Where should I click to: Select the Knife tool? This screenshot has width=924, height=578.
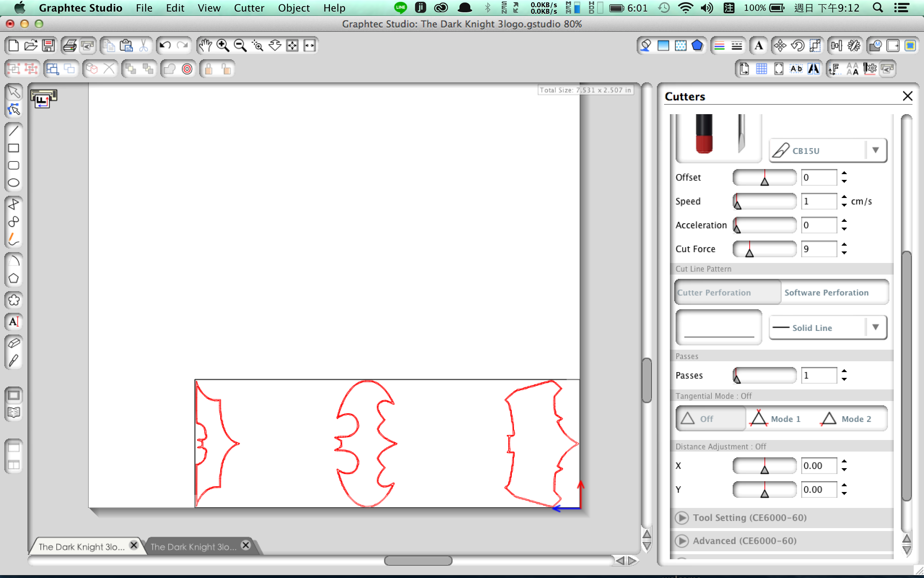click(x=14, y=361)
